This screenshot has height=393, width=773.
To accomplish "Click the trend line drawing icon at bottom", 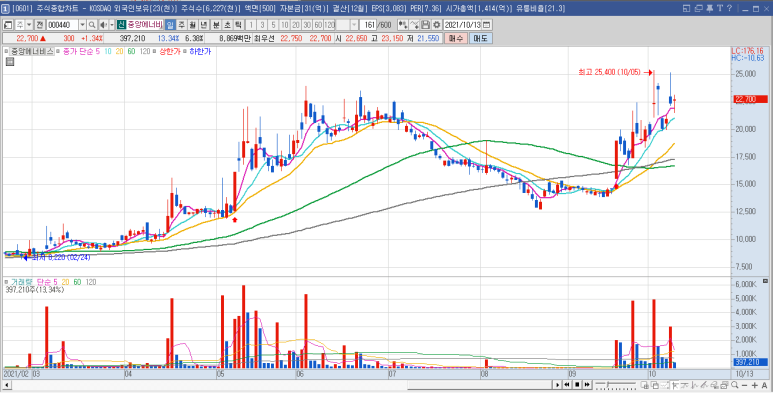I will point(704,385).
